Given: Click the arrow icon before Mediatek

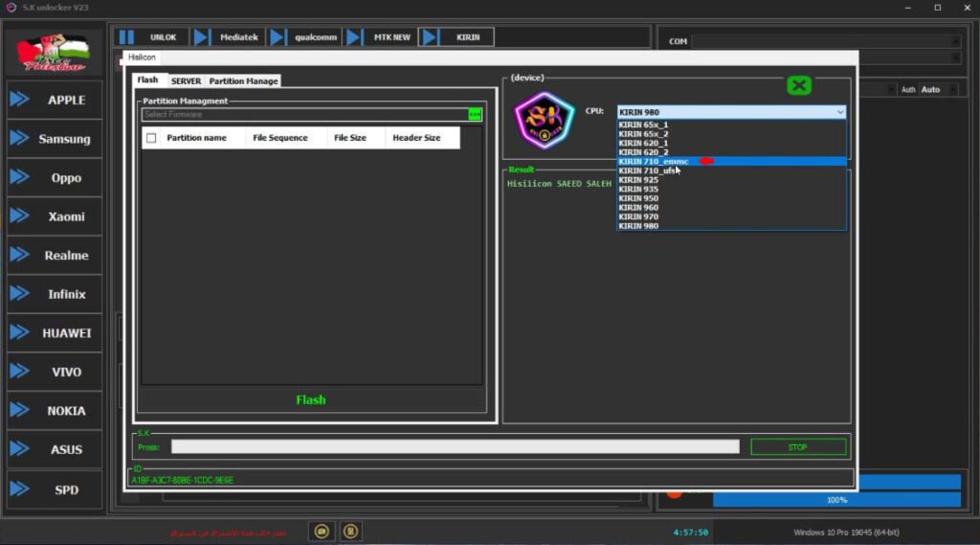Looking at the screenshot, I should (201, 37).
